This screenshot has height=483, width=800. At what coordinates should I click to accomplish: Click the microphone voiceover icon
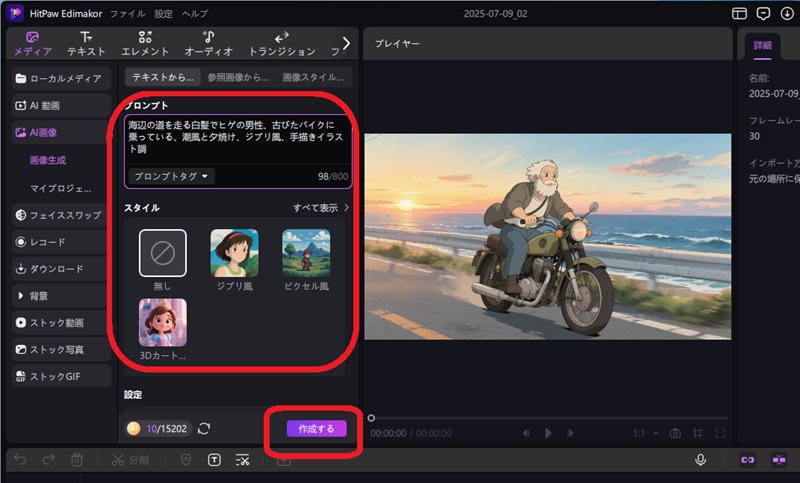click(x=701, y=460)
